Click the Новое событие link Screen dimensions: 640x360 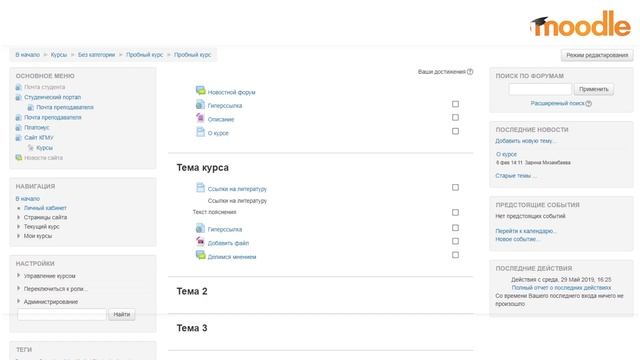click(x=518, y=239)
